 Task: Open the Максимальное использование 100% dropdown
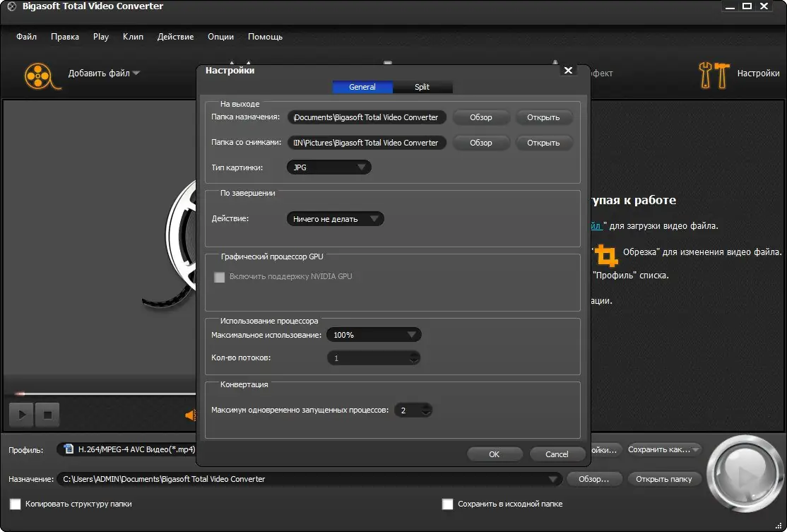(x=374, y=335)
